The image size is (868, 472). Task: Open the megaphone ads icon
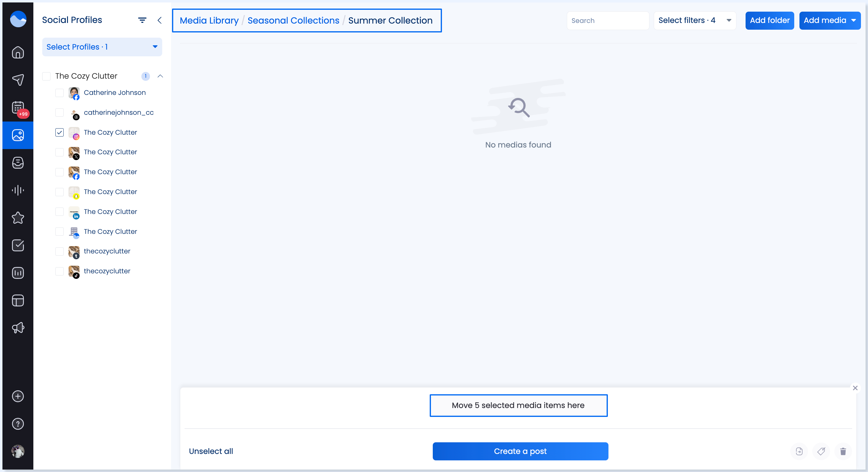click(18, 328)
